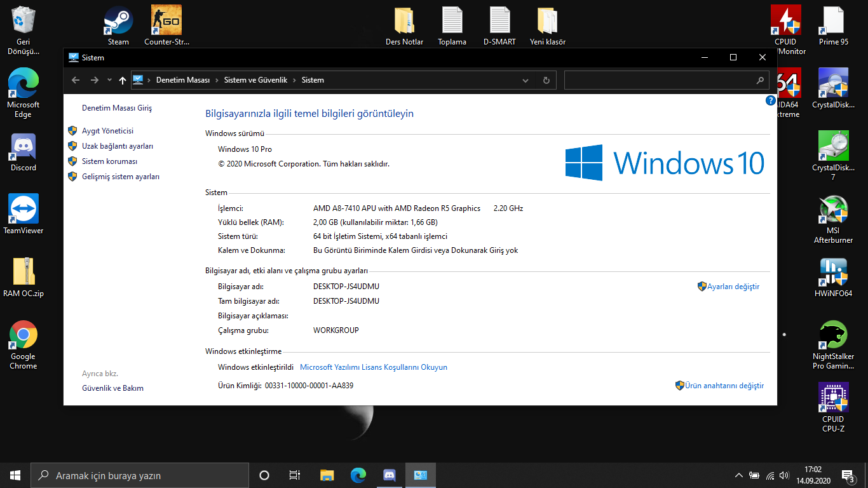868x488 pixels.
Task: Select Sistem ve Güvenlik breadcrumb
Action: pyautogui.click(x=255, y=80)
